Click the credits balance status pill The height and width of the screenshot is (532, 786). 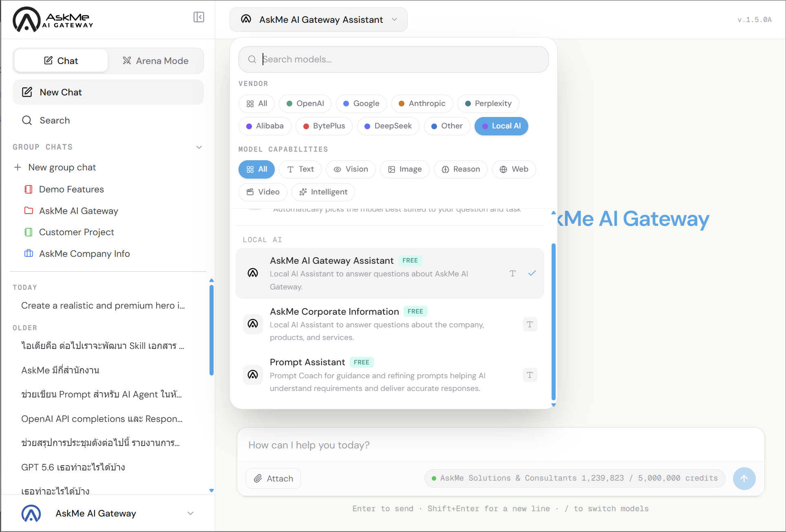575,478
